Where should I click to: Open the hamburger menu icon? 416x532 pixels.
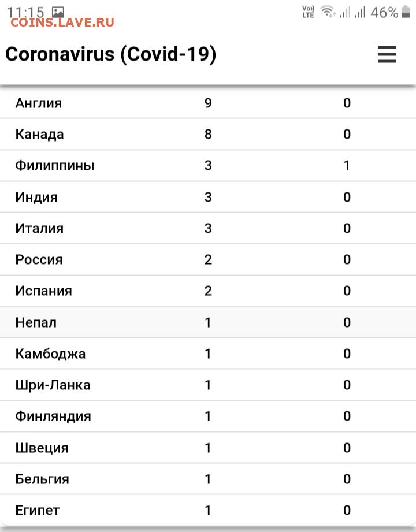[x=387, y=54]
